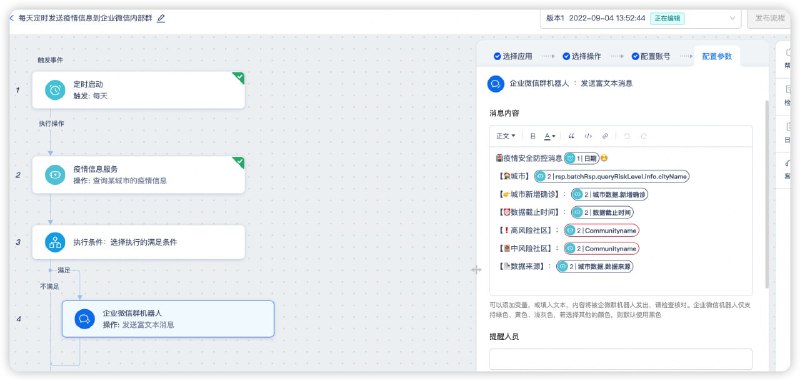The height and width of the screenshot is (381, 800).
Task: Insert code using the code icon
Action: coord(588,136)
